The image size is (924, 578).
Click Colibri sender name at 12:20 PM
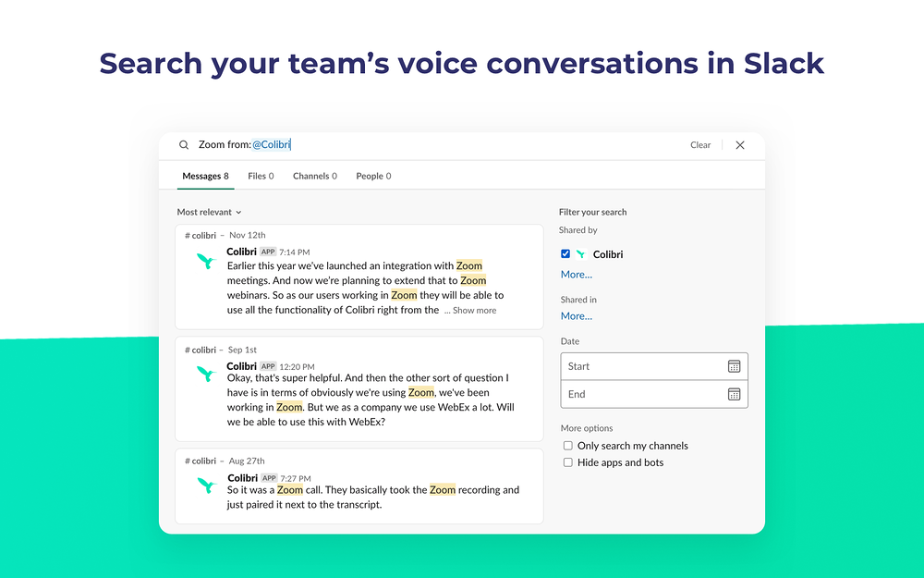tap(241, 366)
